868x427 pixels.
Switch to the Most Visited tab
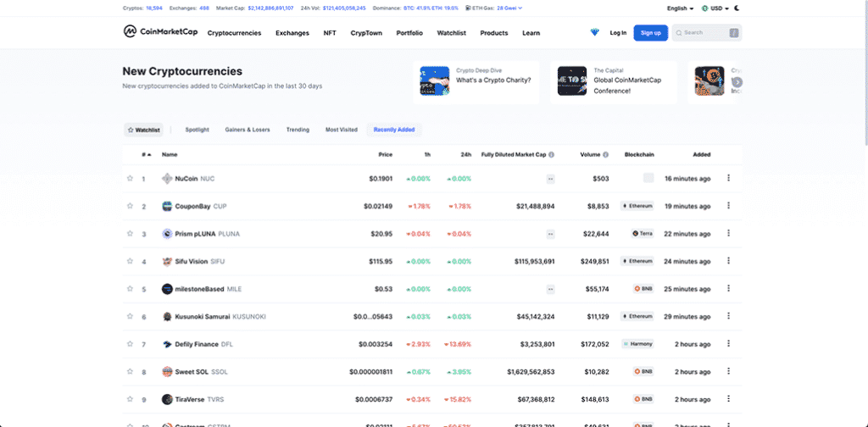[x=341, y=130]
